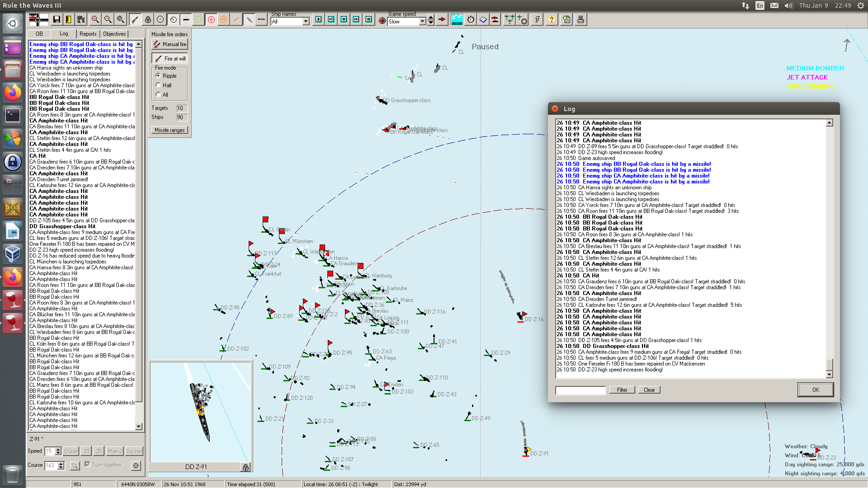Click the printer toolbar icon
Image resolution: width=868 pixels, height=488 pixels.
point(581,19)
